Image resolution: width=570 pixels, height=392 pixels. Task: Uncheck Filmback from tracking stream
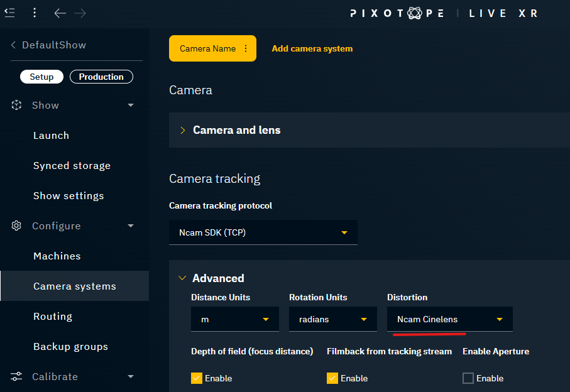[x=332, y=378]
